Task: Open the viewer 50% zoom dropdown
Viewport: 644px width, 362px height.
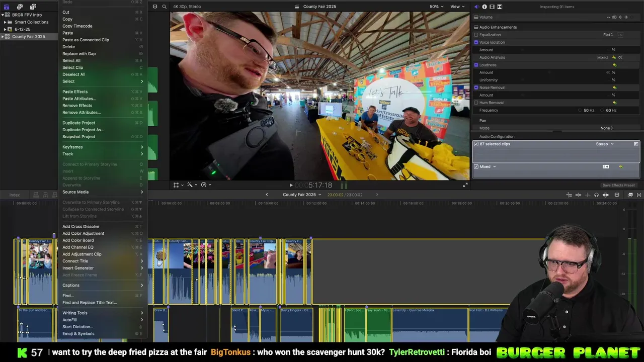Action: (x=437, y=7)
